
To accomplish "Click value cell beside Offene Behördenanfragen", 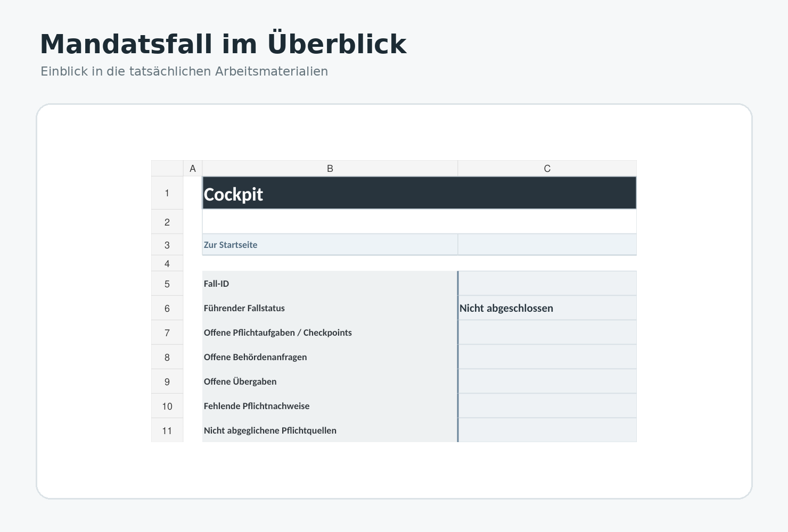I will coord(547,357).
